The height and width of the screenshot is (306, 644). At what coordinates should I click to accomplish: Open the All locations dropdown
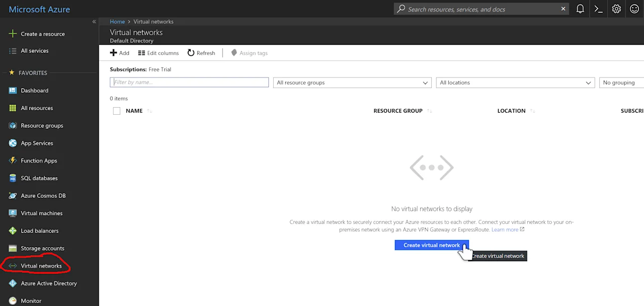(x=515, y=83)
